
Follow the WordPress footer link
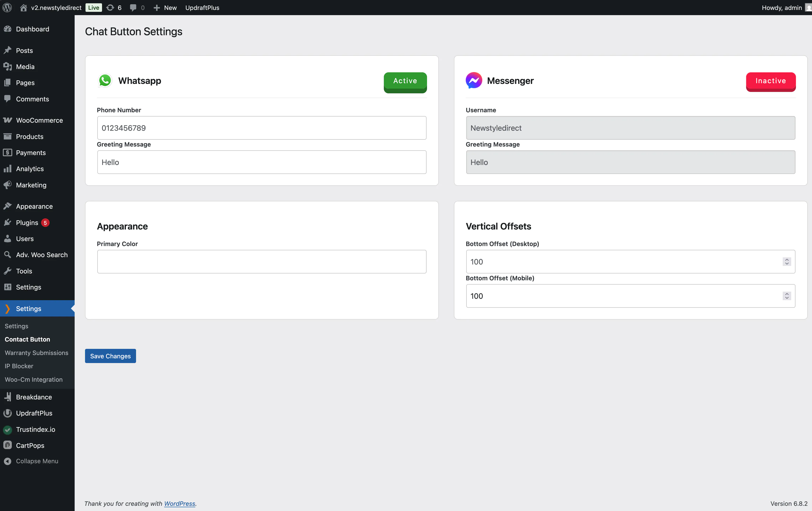coord(179,503)
